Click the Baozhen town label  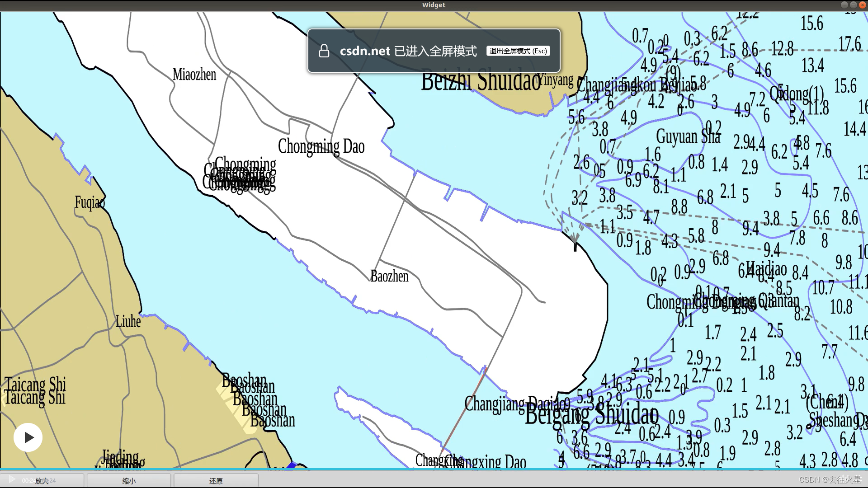click(389, 276)
